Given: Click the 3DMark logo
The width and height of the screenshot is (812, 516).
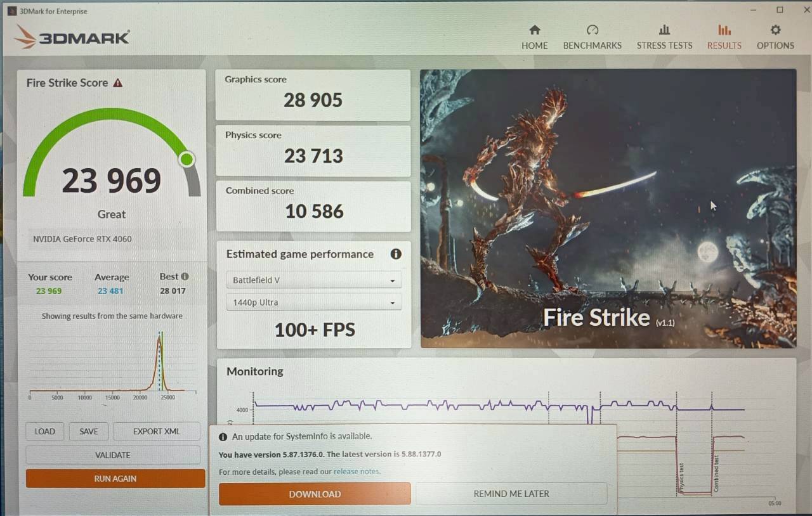Looking at the screenshot, I should pos(72,37).
